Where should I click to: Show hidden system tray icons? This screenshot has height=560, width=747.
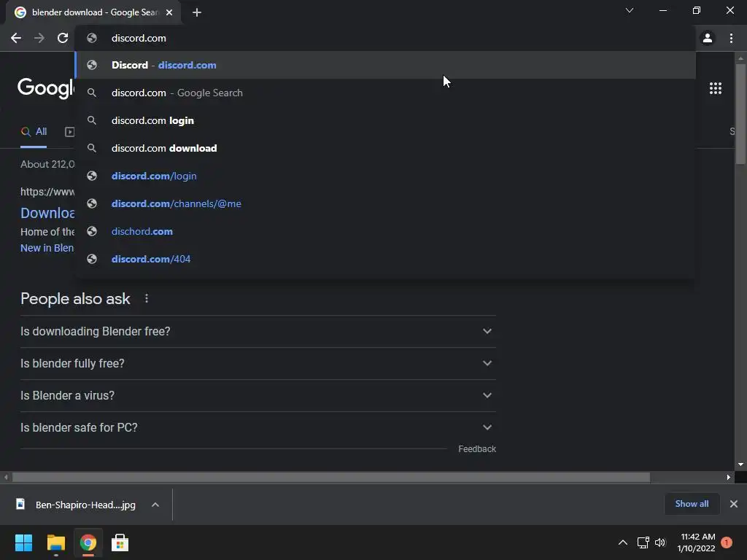pyautogui.click(x=623, y=542)
